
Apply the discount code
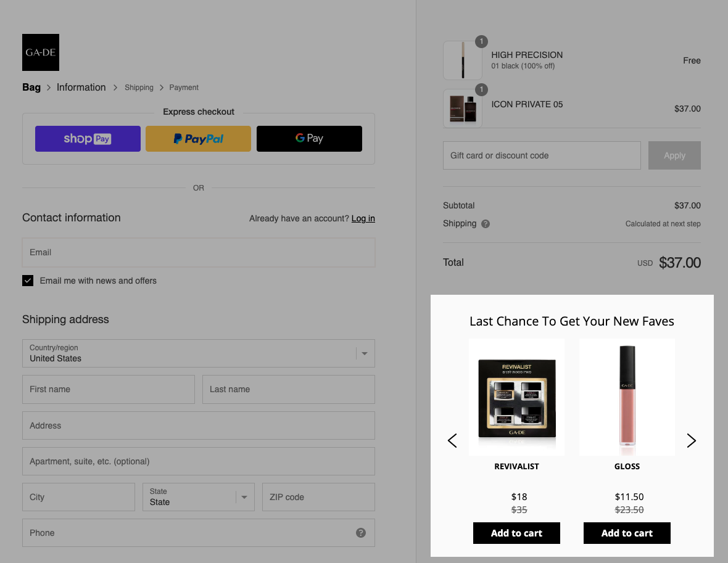(x=674, y=155)
